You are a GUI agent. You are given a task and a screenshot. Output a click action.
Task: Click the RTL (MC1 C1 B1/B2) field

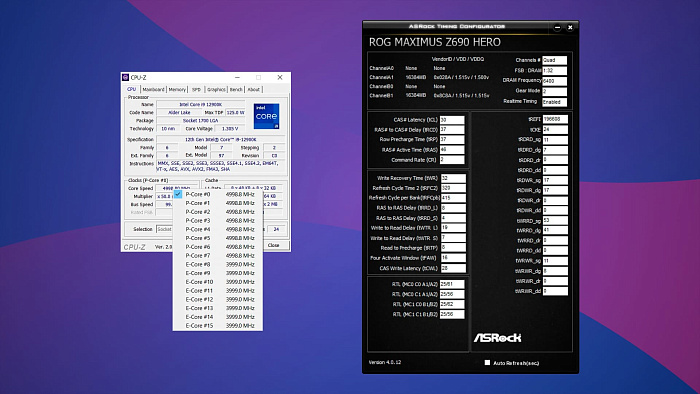452,314
